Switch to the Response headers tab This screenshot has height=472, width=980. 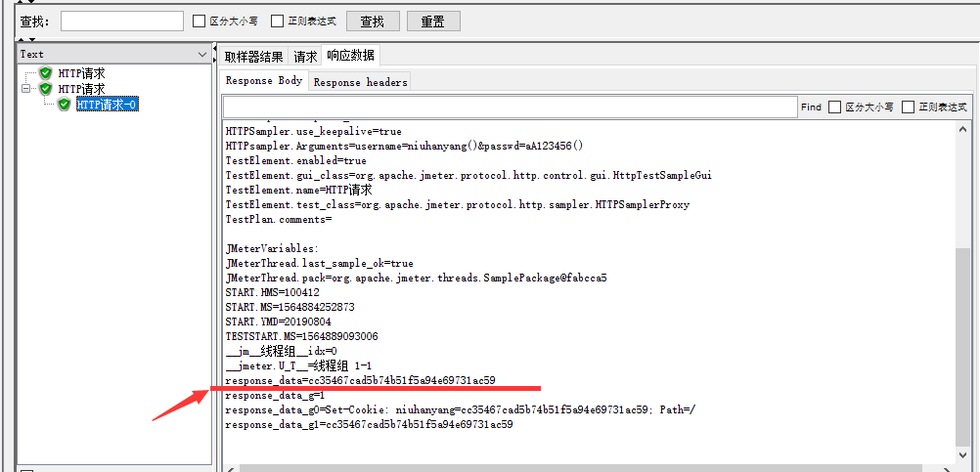(360, 82)
